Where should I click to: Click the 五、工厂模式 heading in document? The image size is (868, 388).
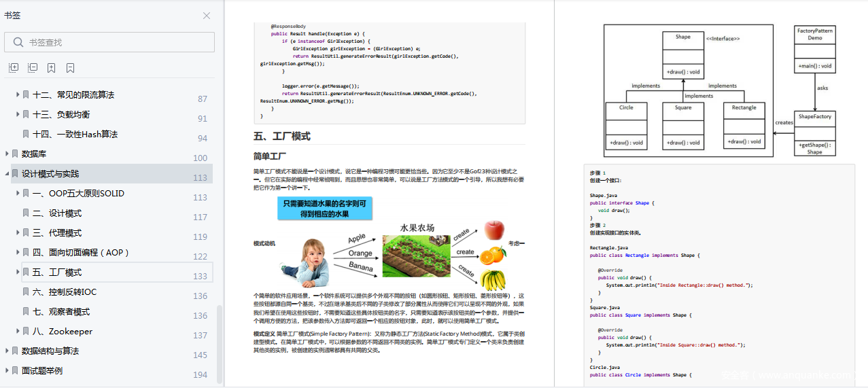[282, 136]
